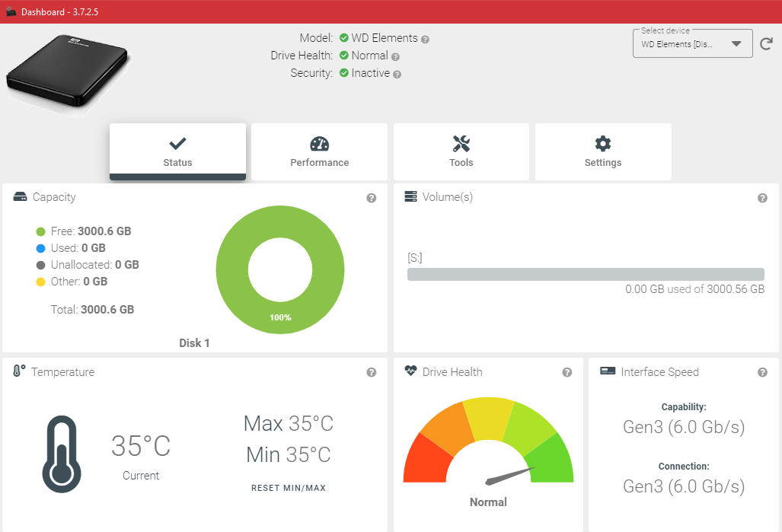Click the green Free legend dot

tap(41, 232)
